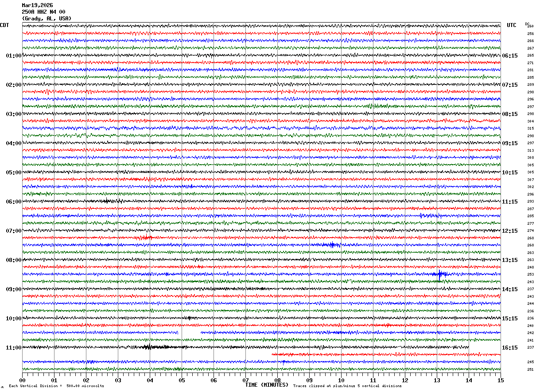The height and width of the screenshot is (392, 536).
Task: Click the DC offset value 248
Action: 530,267
